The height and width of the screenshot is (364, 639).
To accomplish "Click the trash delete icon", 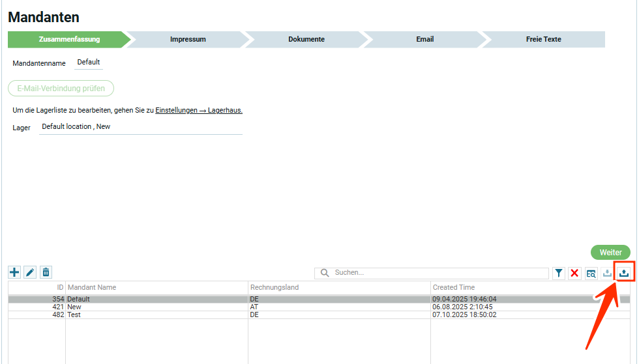I will coord(46,272).
